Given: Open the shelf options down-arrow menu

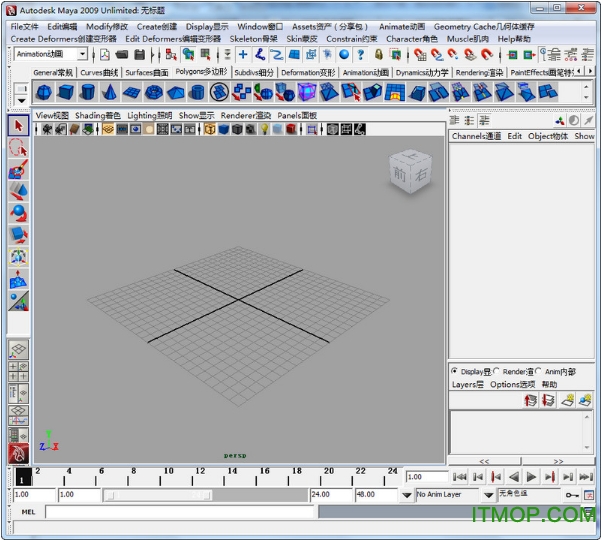Looking at the screenshot, I should tap(22, 101).
